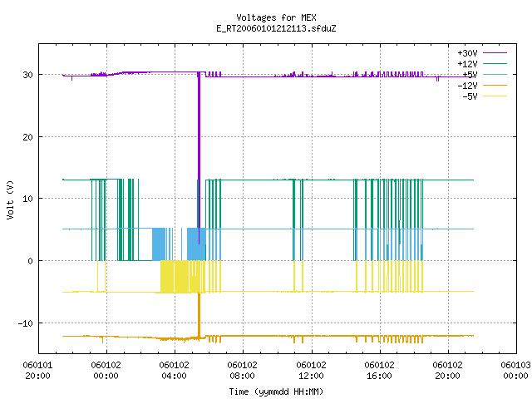Click y-axis tick value 10
532x399 pixels.
click(27, 199)
